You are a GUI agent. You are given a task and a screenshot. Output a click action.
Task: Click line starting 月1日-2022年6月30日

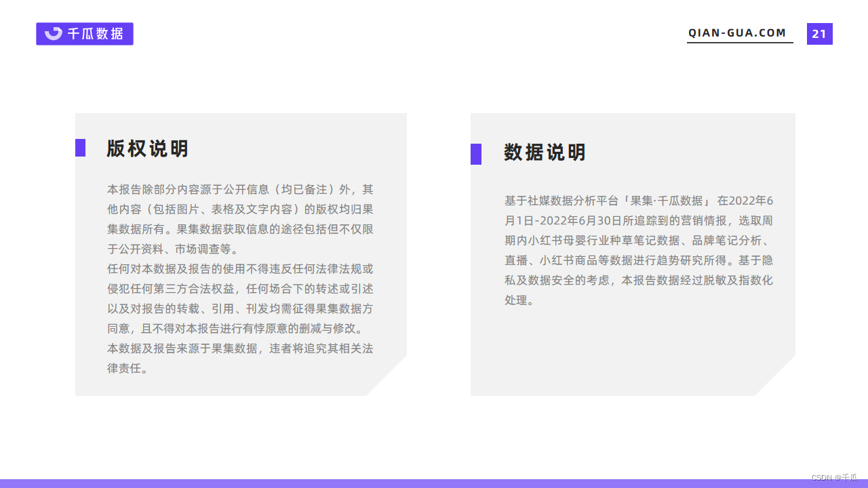click(639, 221)
